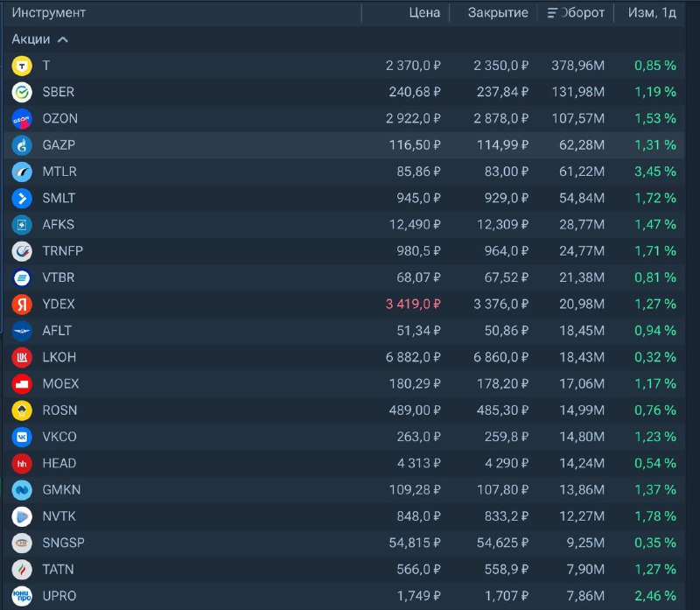Image resolution: width=700 pixels, height=610 pixels.
Task: Click NVTK change 1,78 %
Action: coord(655,516)
